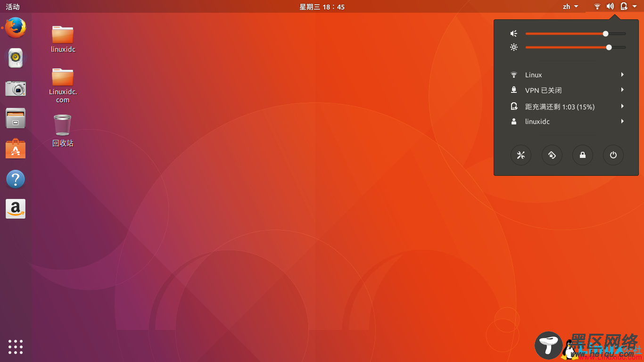644x362 pixels.
Task: Adjust the volume slider
Action: point(576,33)
